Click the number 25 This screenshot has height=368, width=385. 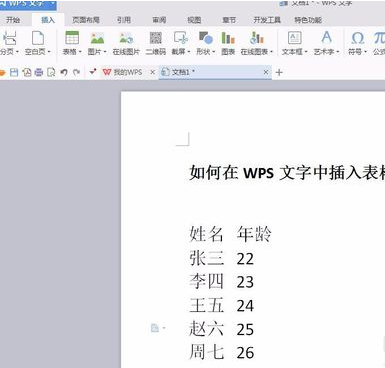[x=245, y=329]
